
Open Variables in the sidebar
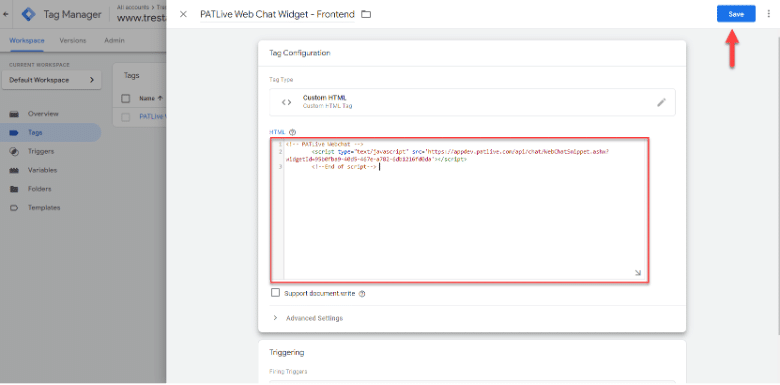42,170
